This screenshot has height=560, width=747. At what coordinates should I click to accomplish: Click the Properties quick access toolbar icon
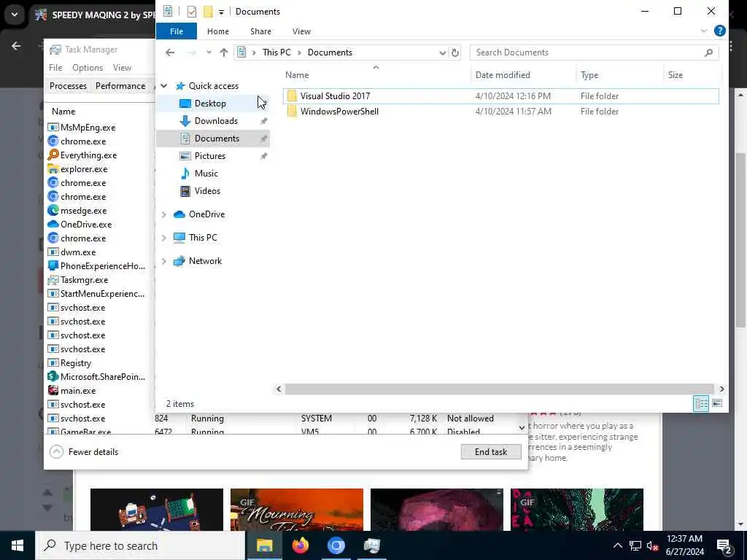tap(192, 12)
